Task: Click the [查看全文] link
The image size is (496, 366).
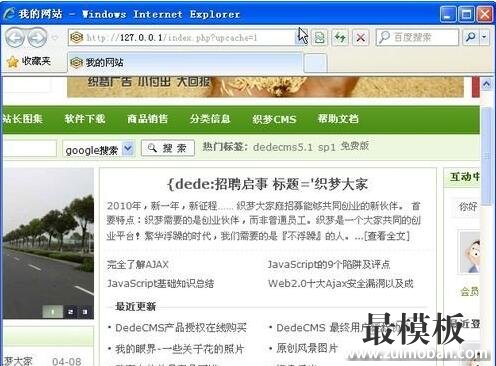Action: pyautogui.click(x=386, y=236)
